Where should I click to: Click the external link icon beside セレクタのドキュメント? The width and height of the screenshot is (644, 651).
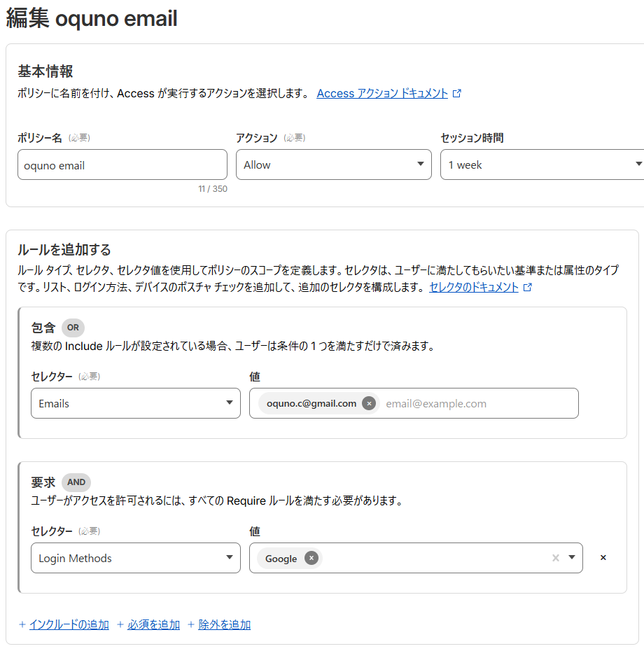526,287
